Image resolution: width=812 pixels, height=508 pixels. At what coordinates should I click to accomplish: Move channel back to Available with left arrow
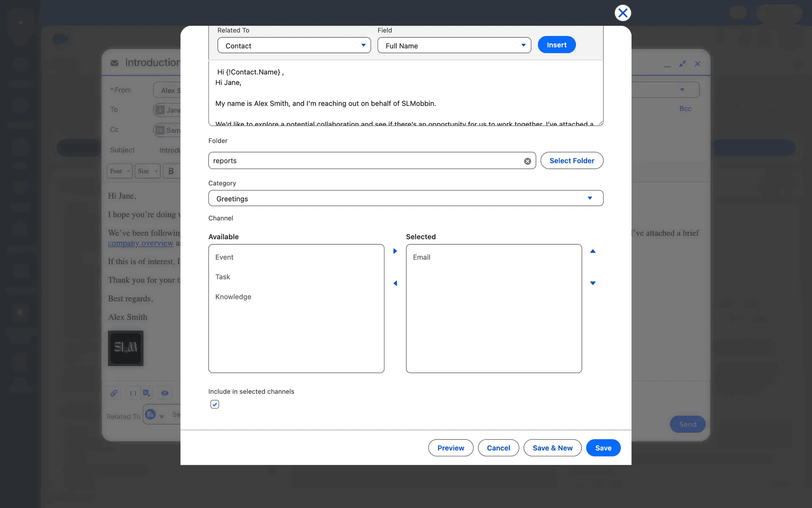click(x=395, y=283)
